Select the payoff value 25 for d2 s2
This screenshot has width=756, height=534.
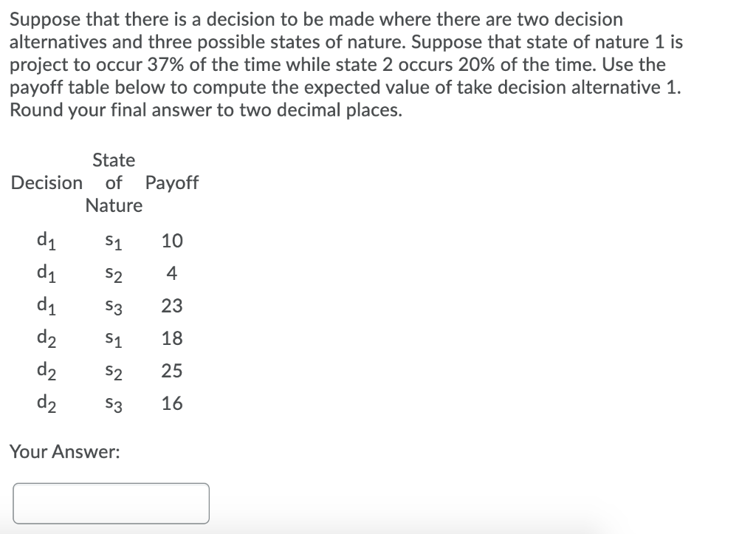171,371
